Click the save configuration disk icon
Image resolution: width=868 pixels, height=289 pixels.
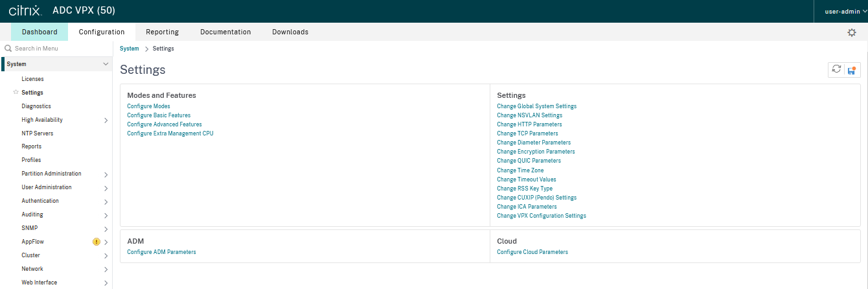(852, 70)
